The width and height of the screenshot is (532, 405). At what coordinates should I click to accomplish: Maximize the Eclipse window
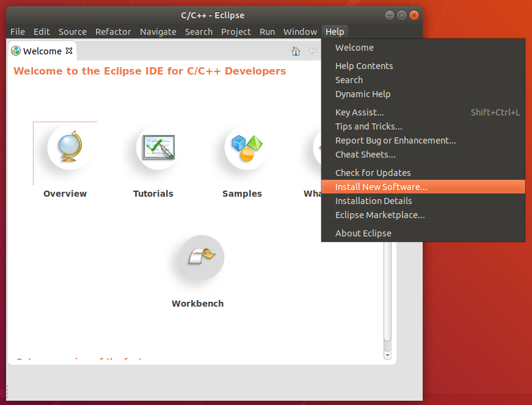[402, 15]
